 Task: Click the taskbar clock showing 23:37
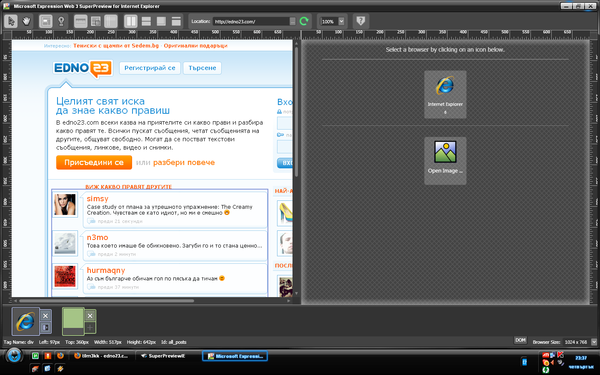click(581, 358)
